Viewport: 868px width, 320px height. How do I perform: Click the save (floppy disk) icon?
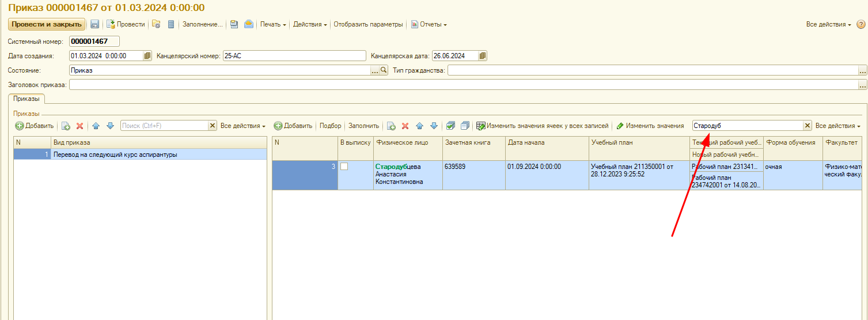(x=95, y=24)
